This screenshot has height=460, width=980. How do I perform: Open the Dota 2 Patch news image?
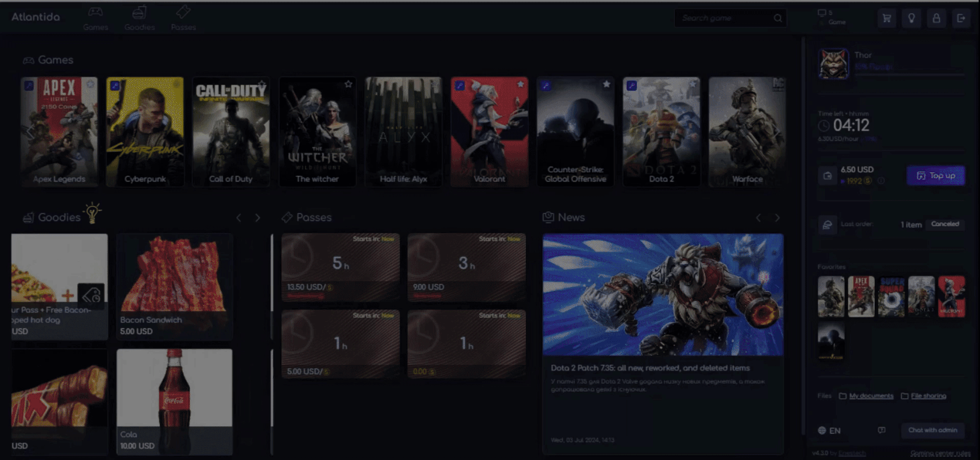(663, 294)
